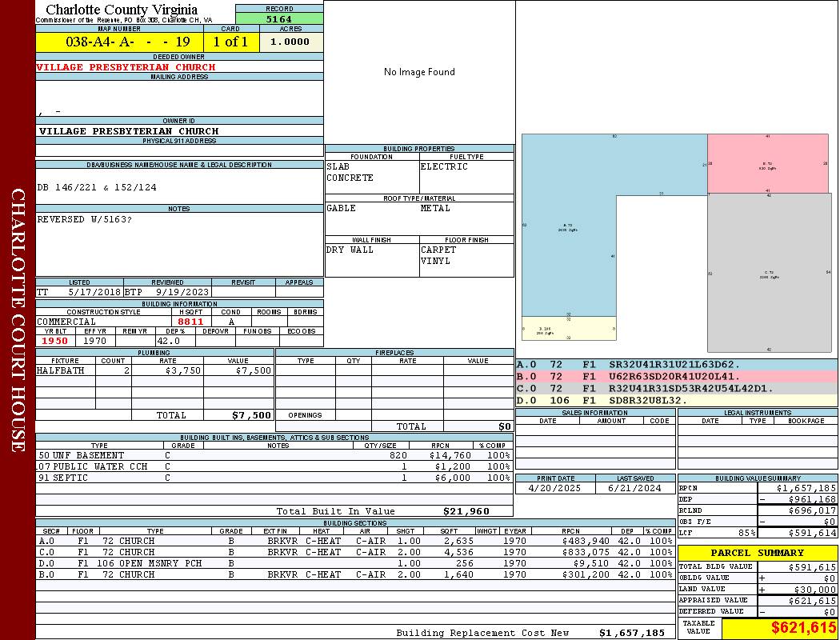Click the H SQFT value 8811
The image size is (840, 640).
[x=190, y=322]
